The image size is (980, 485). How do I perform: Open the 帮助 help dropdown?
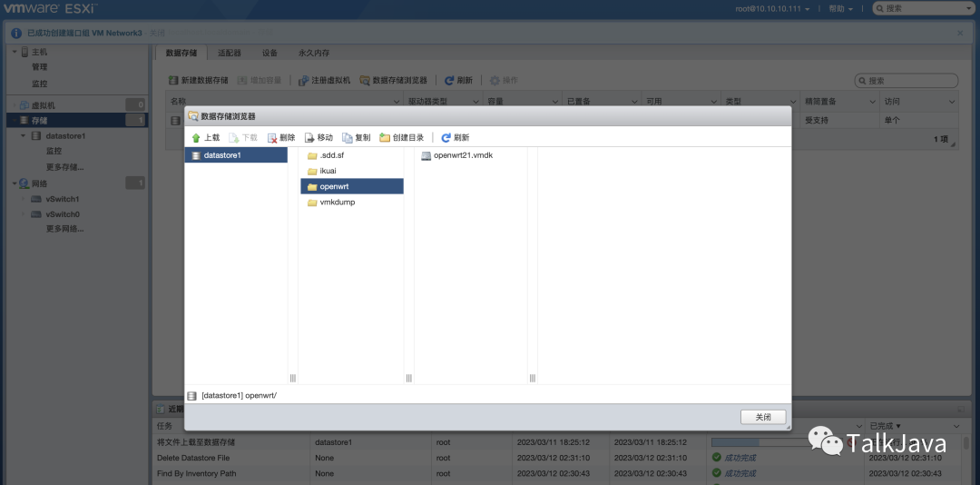tap(840, 9)
